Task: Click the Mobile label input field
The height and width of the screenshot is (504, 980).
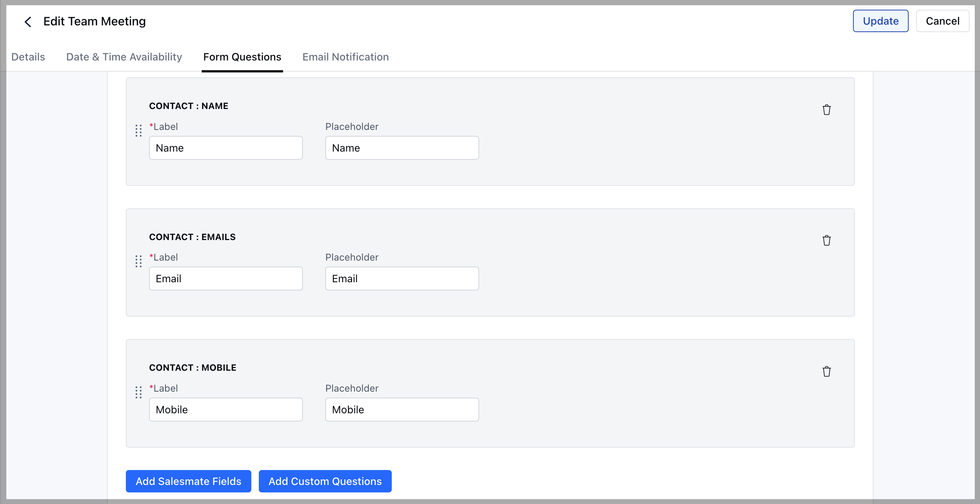Action: coord(226,410)
